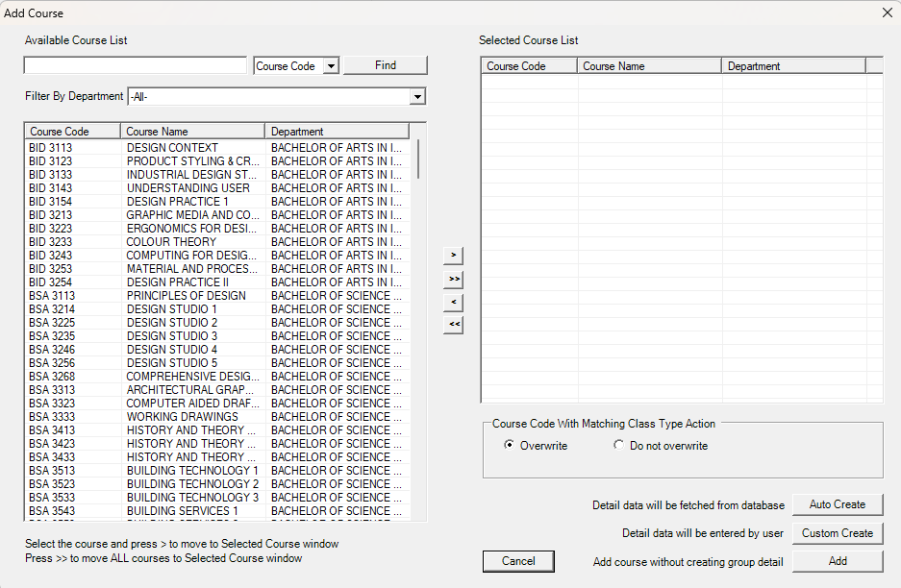Expand the Filter By Department dropdown
The image size is (901, 588).
click(417, 97)
